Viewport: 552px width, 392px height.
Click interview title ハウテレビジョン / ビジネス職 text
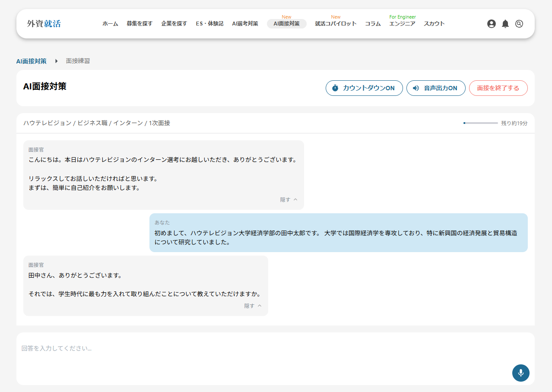point(97,123)
